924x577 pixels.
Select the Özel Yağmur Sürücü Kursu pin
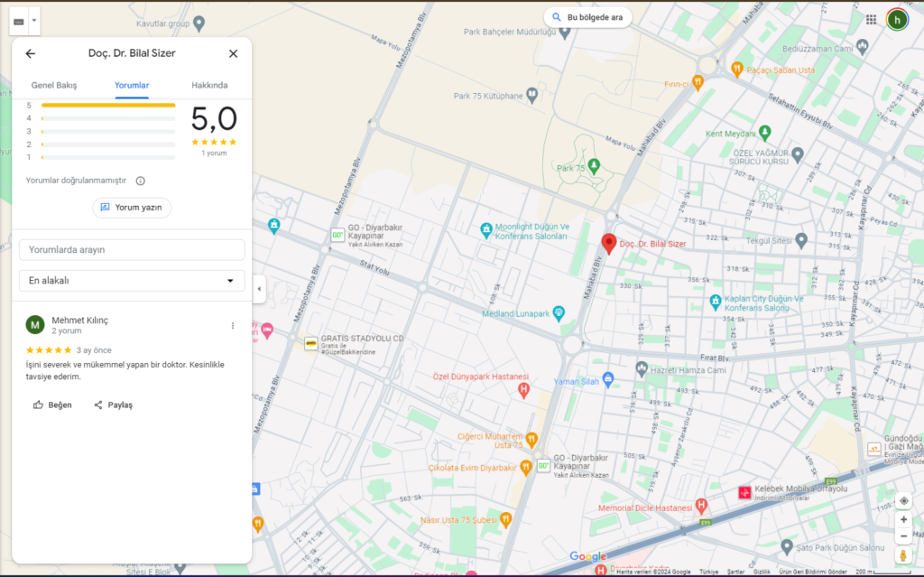click(798, 154)
